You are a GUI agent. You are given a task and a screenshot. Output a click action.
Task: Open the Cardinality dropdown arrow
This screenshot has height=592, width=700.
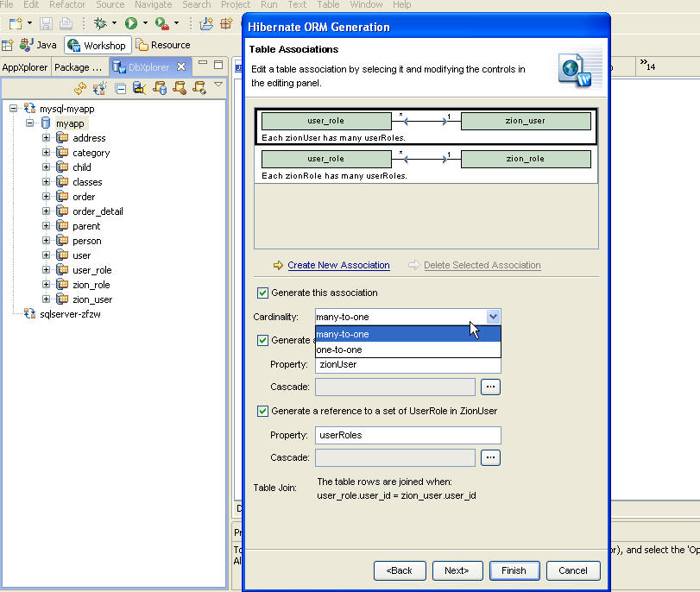coord(493,317)
